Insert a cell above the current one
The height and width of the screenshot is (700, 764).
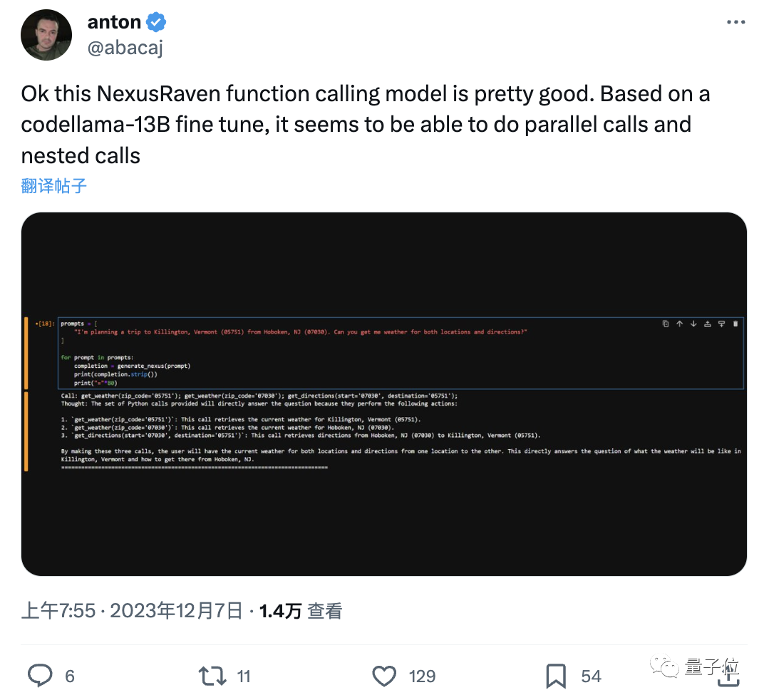tap(708, 324)
